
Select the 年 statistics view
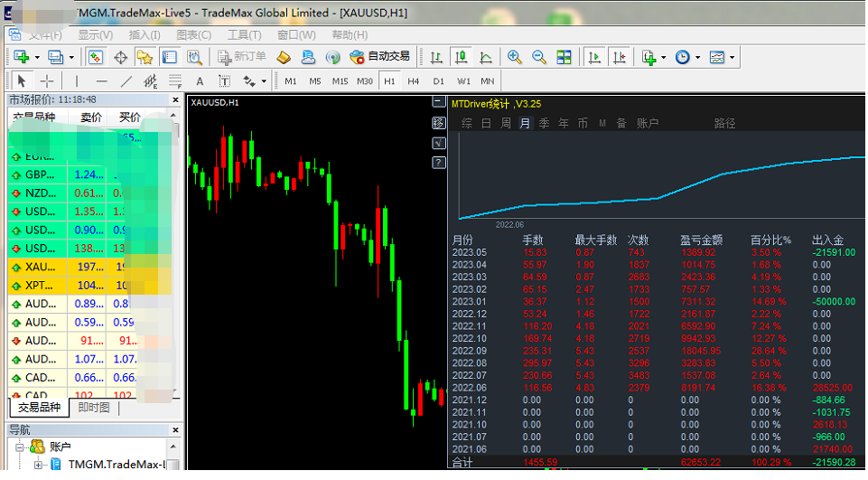coord(564,123)
